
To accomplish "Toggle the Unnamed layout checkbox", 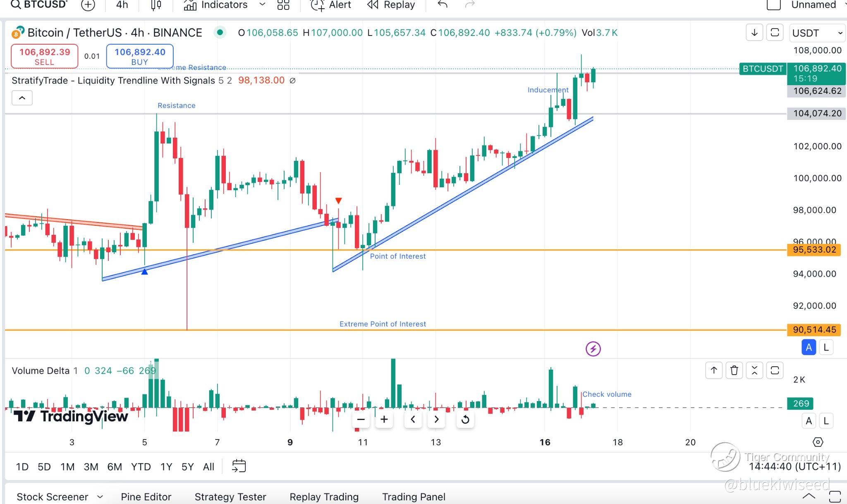I will [773, 5].
